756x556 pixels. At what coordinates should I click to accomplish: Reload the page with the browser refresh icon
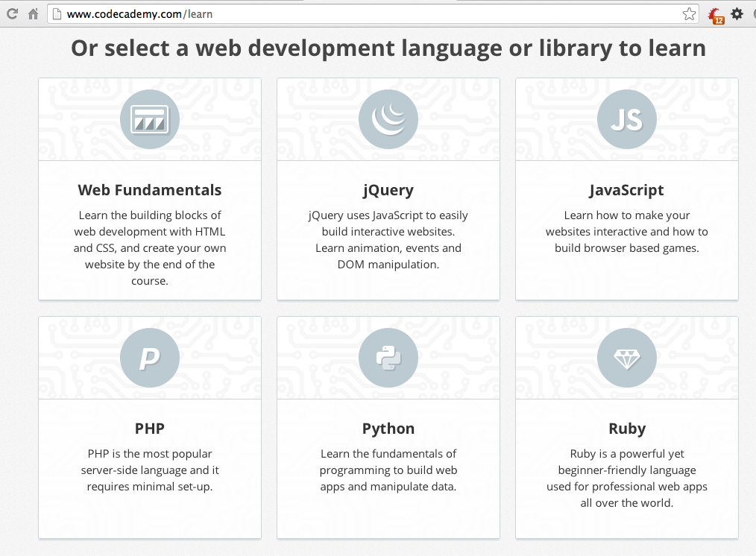pos(13,14)
